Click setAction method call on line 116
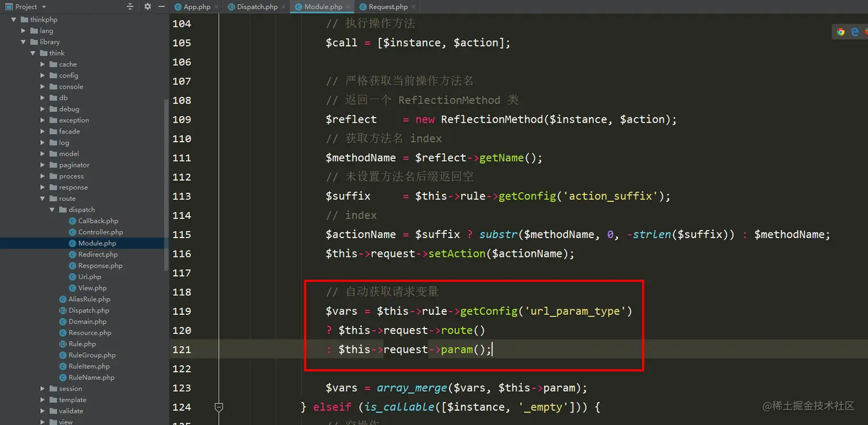The width and height of the screenshot is (868, 425). coord(457,254)
